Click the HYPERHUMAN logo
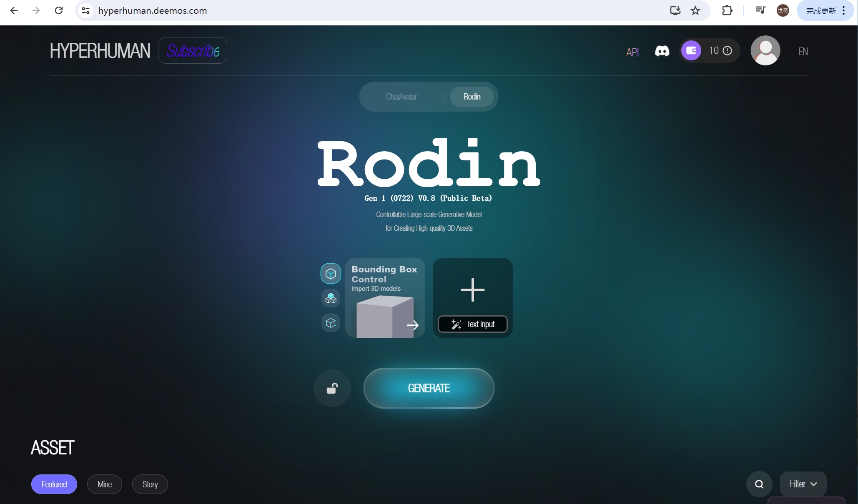Viewport: 858px width, 504px height. coord(100,50)
